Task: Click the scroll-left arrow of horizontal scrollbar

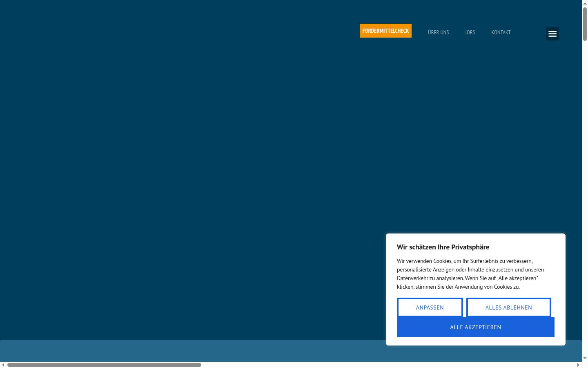Action: coord(3,365)
